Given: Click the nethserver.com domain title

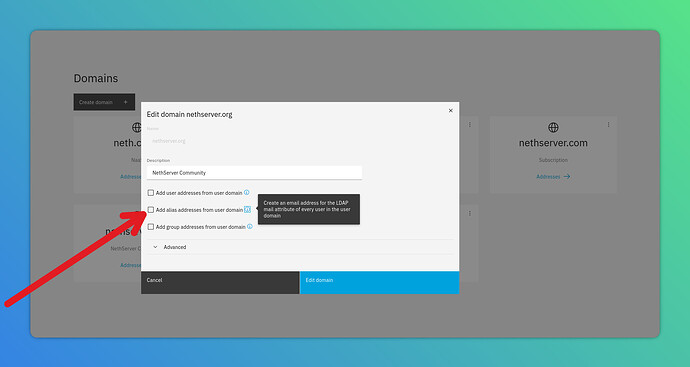Looking at the screenshot, I should pyautogui.click(x=553, y=143).
